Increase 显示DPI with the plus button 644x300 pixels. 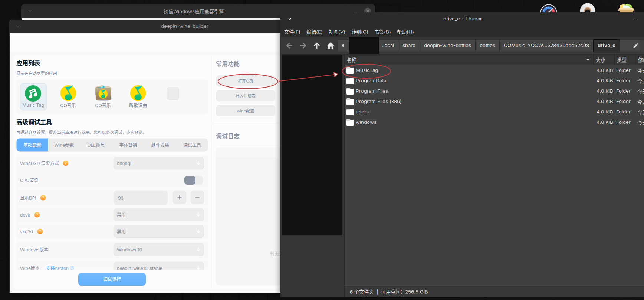pos(180,198)
